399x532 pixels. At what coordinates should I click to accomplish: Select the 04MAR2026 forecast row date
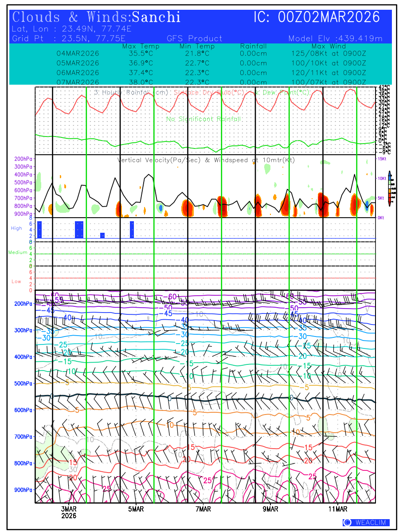[x=78, y=53]
